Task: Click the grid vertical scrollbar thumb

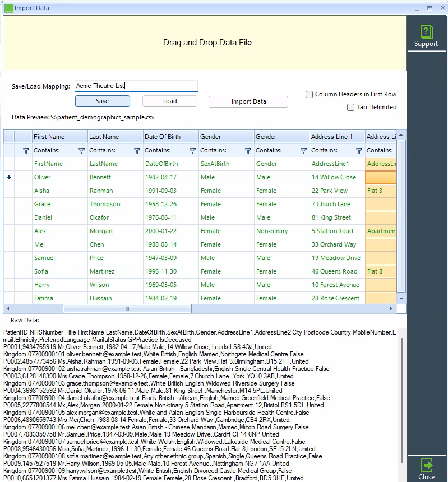Action: (401, 216)
